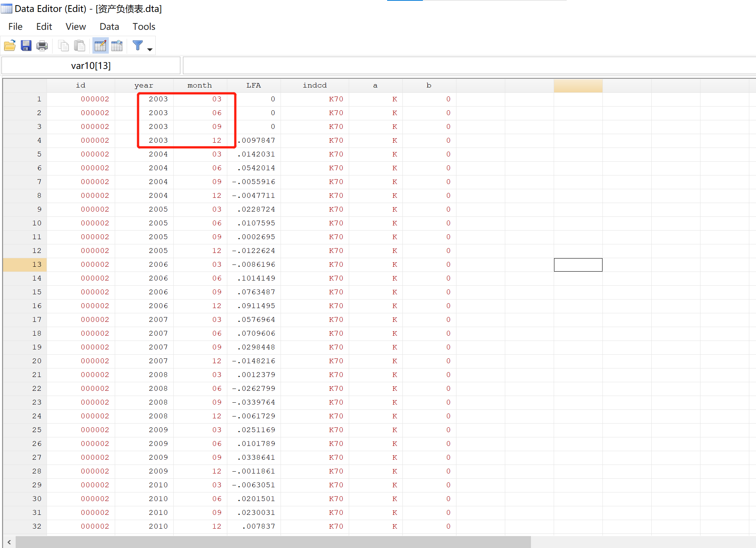Click the Paste clipboard icon

[79, 46]
